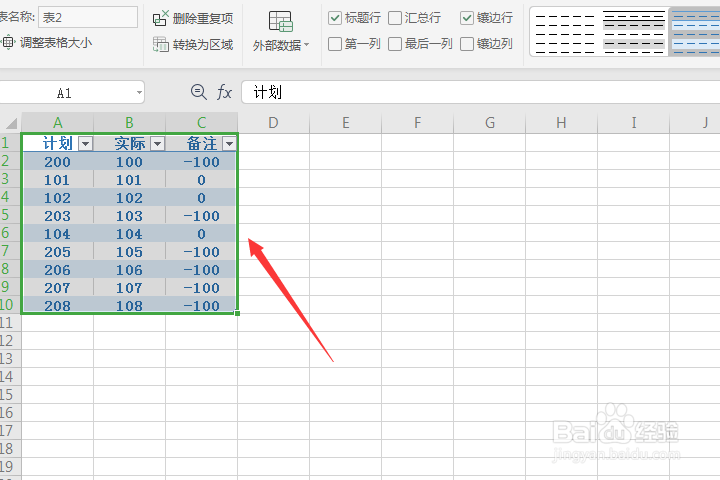Open the filter dropdown for 计划 column

point(85,144)
